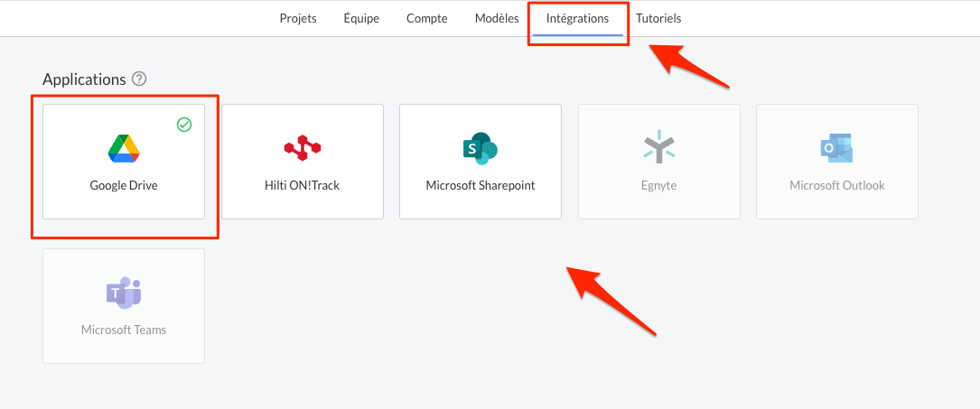Open the Projets tab
Viewport: 980px width, 409px height.
(298, 18)
